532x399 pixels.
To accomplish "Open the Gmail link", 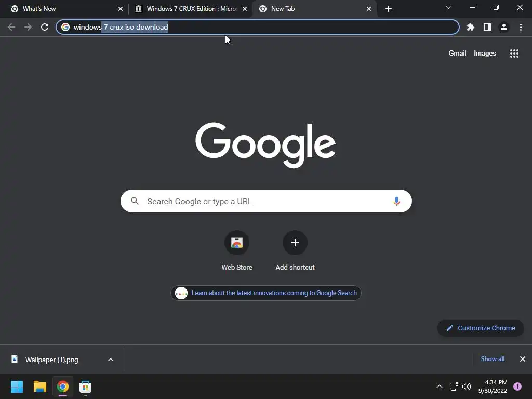I will [x=457, y=54].
